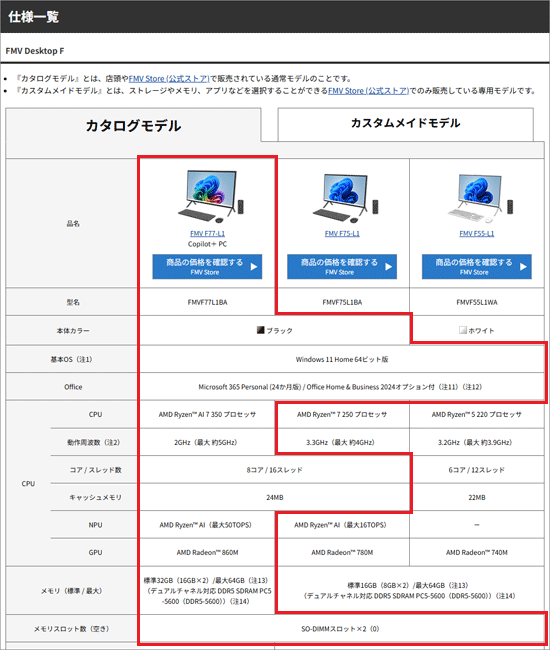Click the 基本OS (注1) row header

[73, 359]
